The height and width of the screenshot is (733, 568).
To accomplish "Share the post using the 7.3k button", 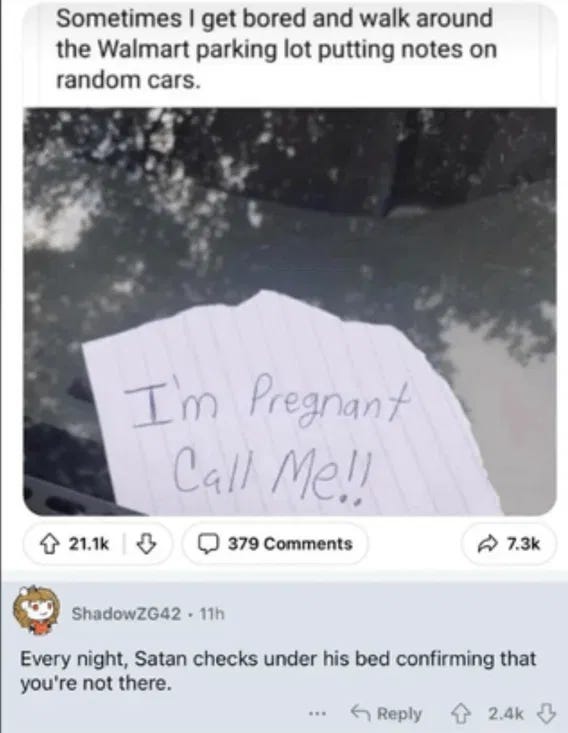I will click(509, 544).
